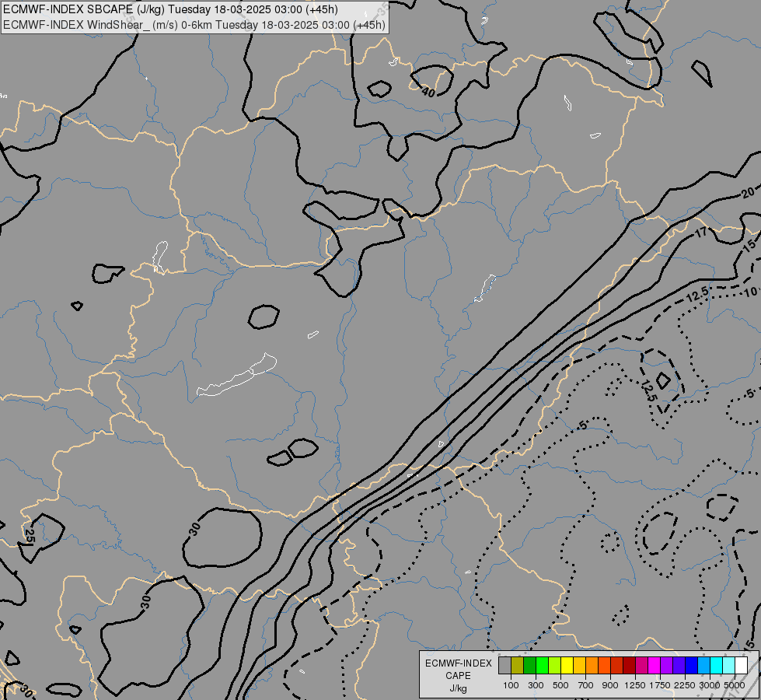This screenshot has width=761, height=700.
Task: Click the 40 wind shear contour label
Action: (x=428, y=91)
